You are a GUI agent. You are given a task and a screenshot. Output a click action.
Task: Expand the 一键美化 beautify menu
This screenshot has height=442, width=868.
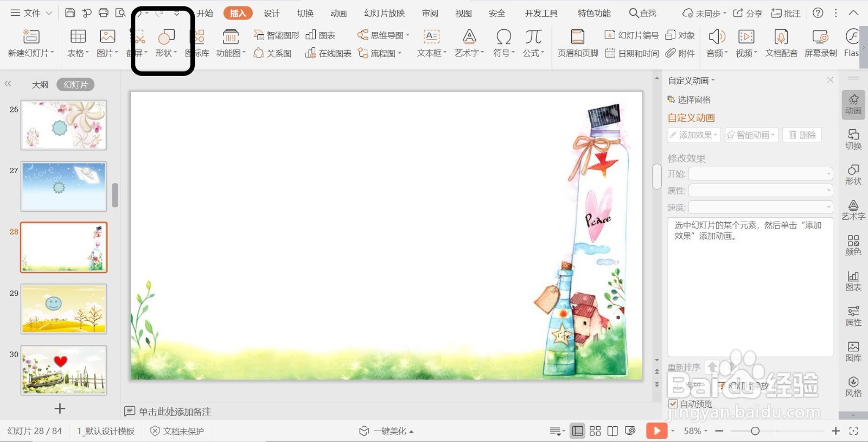pos(386,431)
